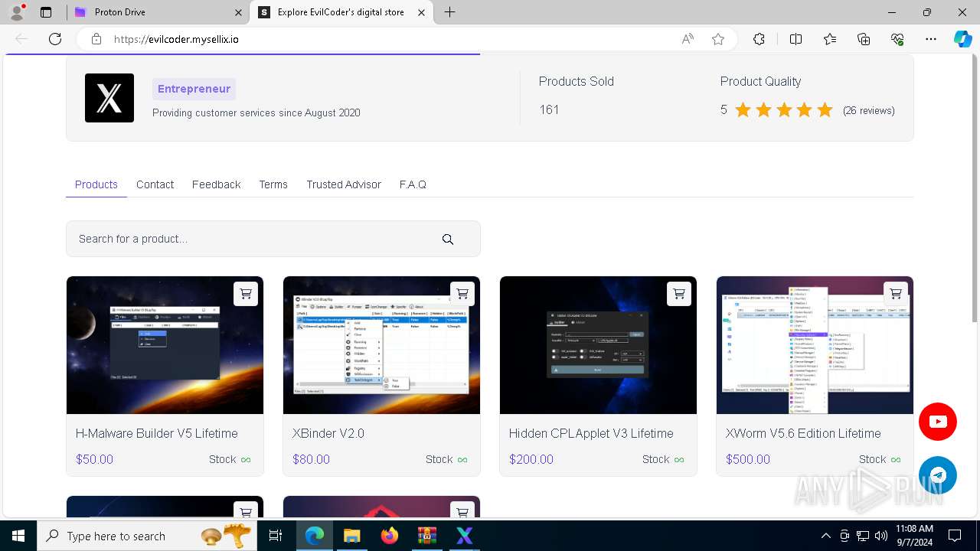Image resolution: width=980 pixels, height=551 pixels.
Task: Open File Explorer from taskbar
Action: [x=351, y=536]
